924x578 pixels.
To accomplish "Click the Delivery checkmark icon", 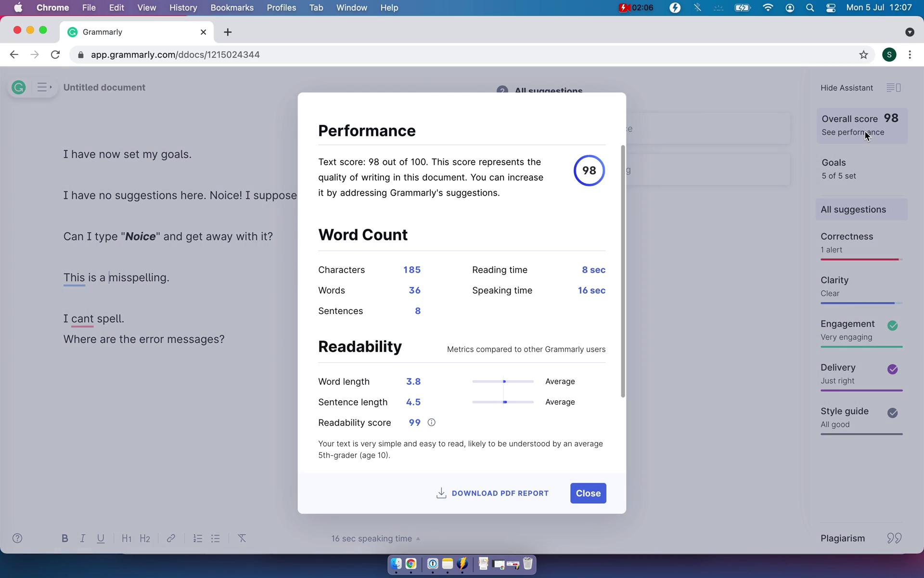I will (893, 368).
